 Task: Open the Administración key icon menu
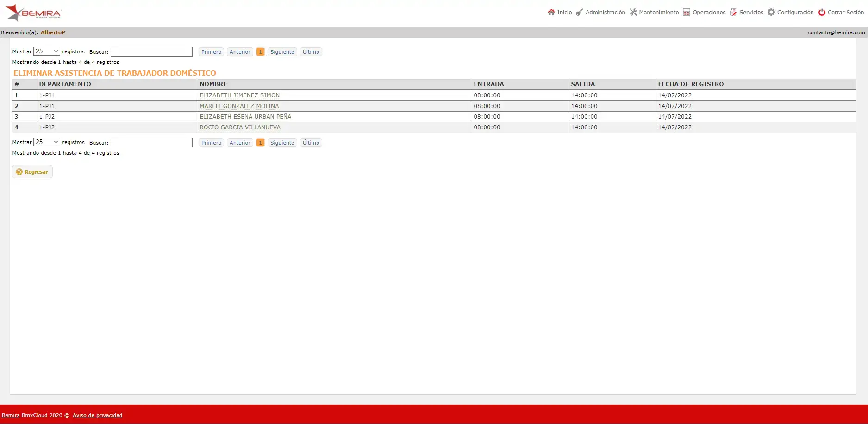point(579,13)
